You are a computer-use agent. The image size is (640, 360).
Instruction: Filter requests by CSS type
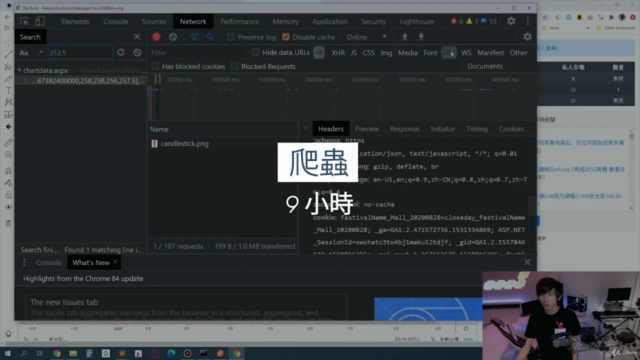369,53
